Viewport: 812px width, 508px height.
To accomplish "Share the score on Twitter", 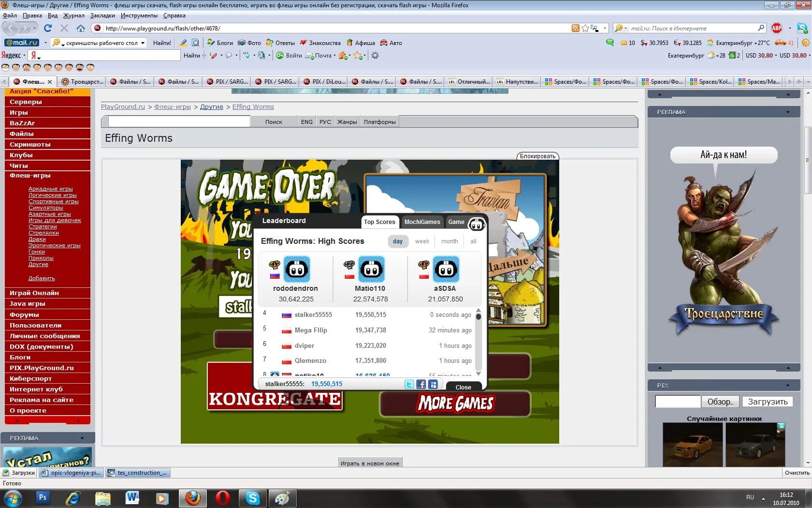I will 409,384.
